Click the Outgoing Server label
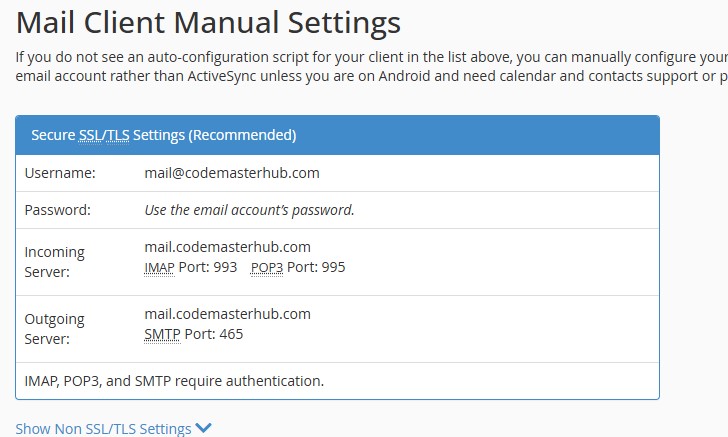This screenshot has width=728, height=437. tap(55, 329)
